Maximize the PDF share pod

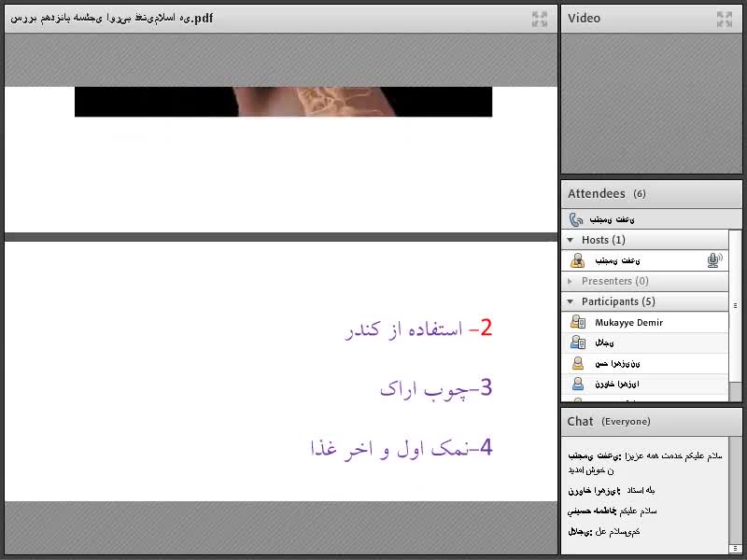[x=539, y=18]
